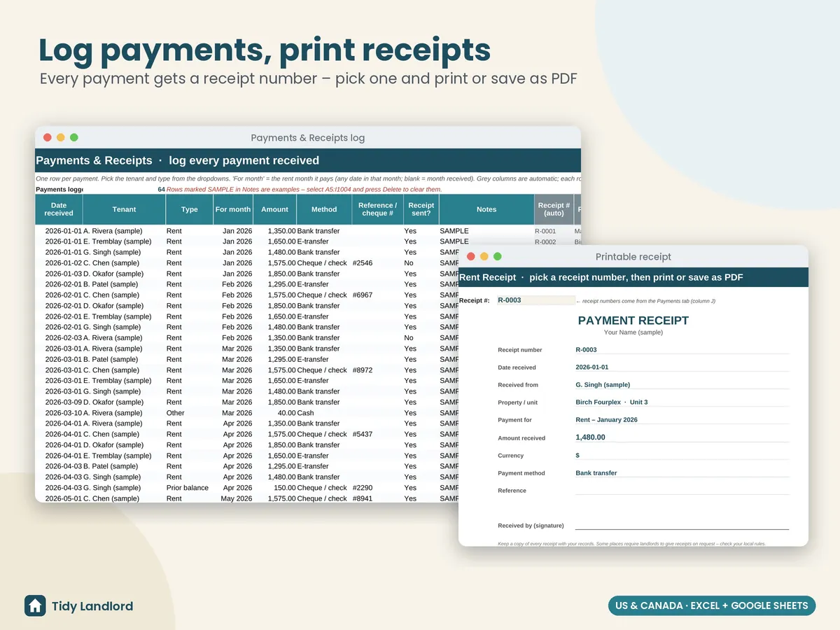Select the Prior balance type cell

click(x=190, y=487)
